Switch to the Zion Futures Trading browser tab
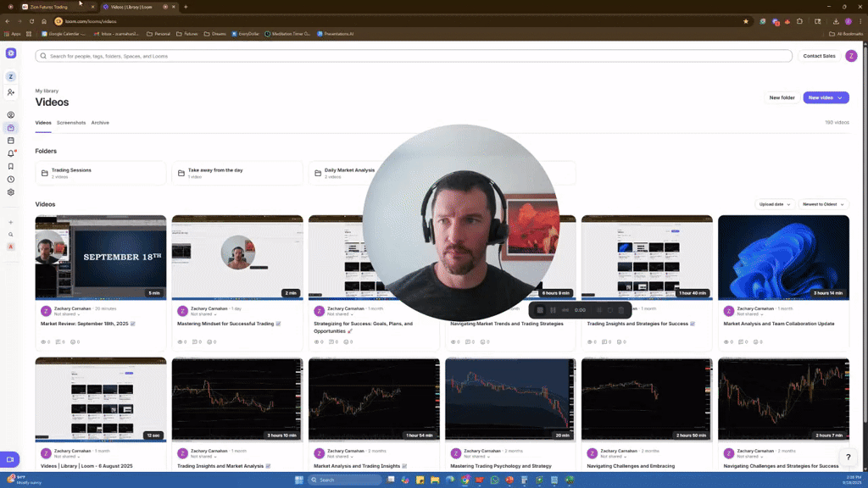 58,7
